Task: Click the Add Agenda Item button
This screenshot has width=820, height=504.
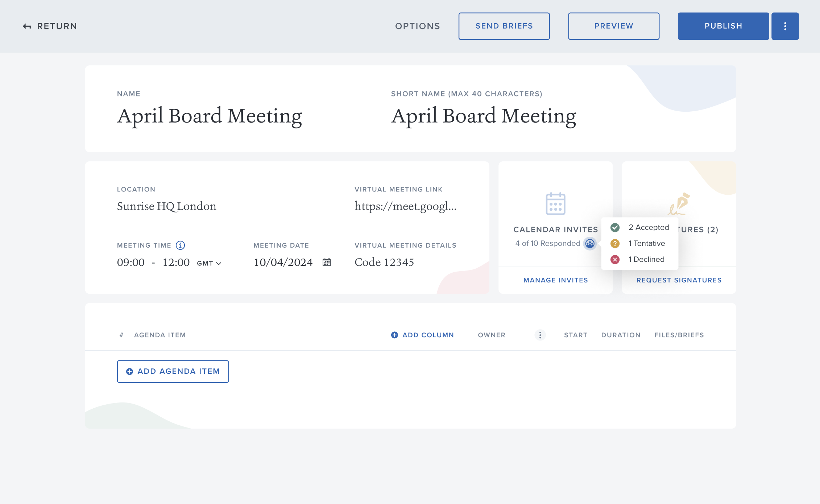Action: click(173, 371)
